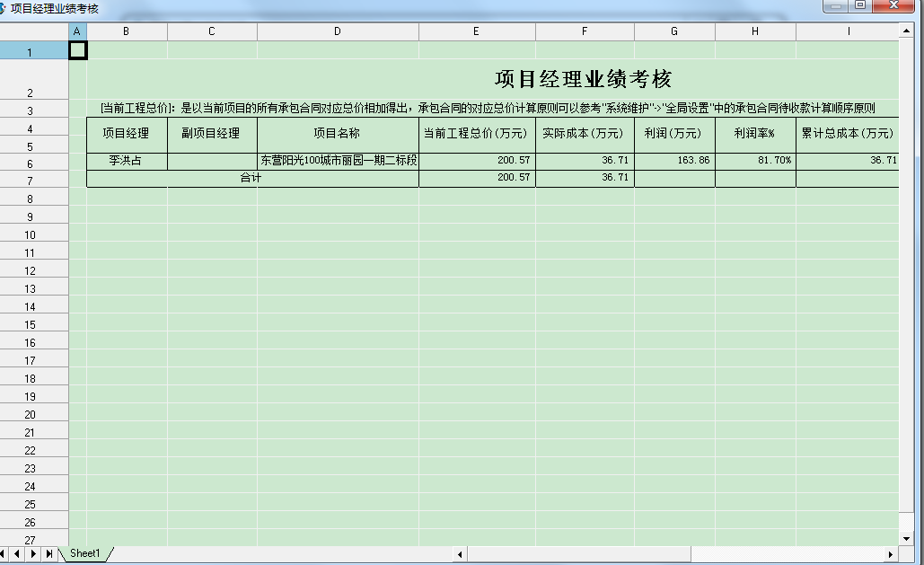Click the horizontal scrollbar right arrow

pyautogui.click(x=893, y=554)
